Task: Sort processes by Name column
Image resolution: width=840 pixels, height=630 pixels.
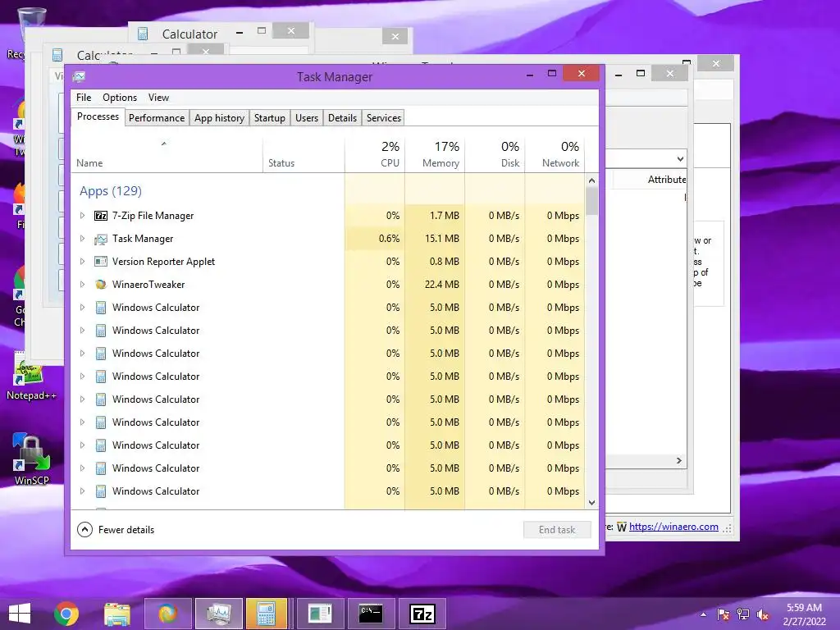Action: pos(167,154)
